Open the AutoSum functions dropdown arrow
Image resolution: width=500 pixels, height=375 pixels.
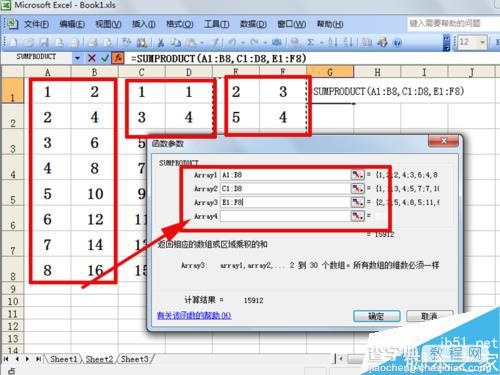click(322, 43)
